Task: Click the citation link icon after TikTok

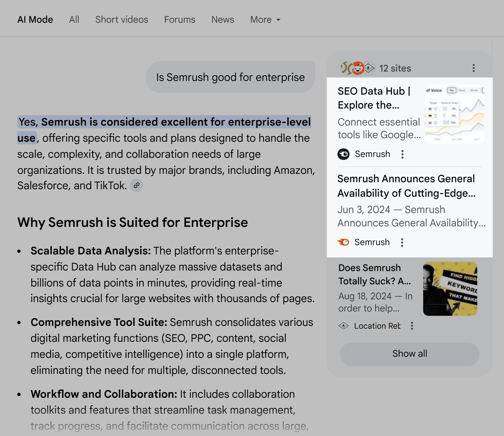Action: click(x=136, y=185)
